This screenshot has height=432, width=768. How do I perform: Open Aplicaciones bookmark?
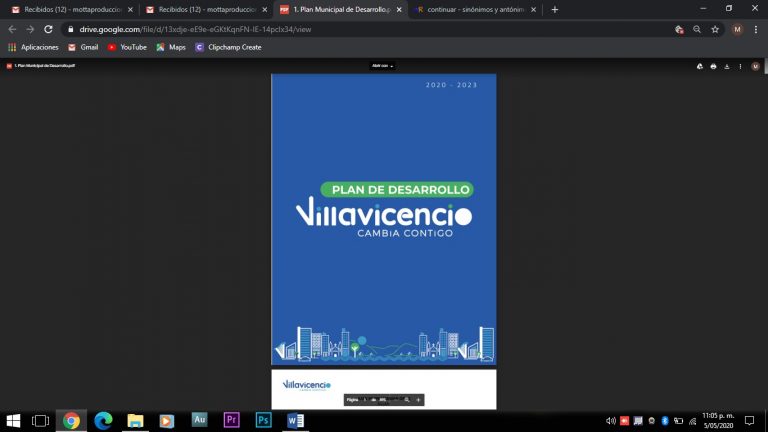pos(33,48)
